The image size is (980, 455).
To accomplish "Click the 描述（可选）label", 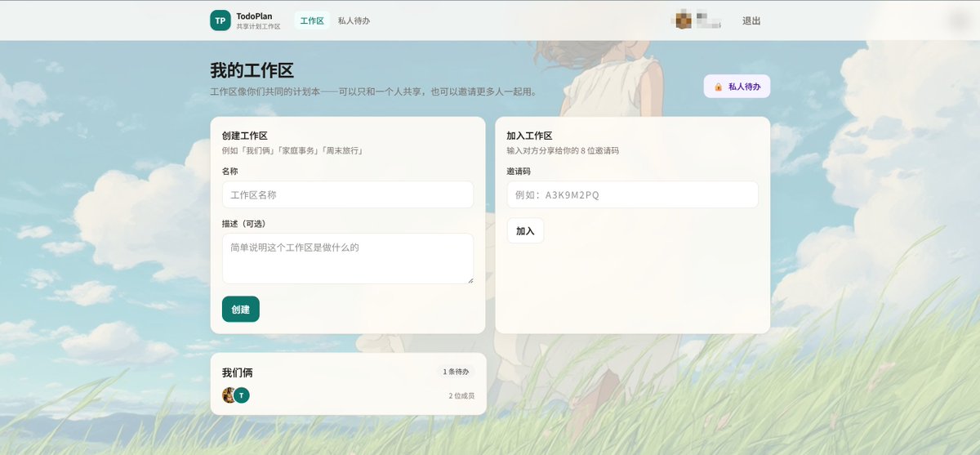I will point(244,224).
